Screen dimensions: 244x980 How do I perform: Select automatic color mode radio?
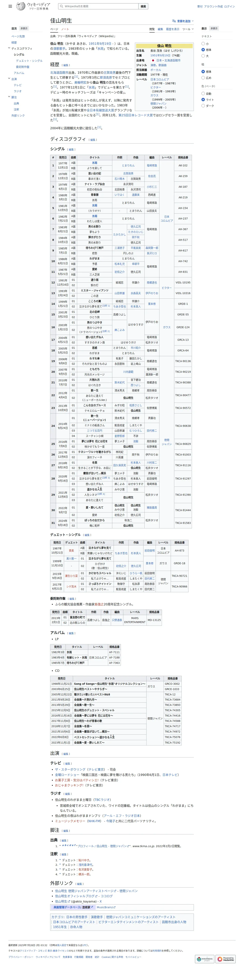tap(203, 94)
